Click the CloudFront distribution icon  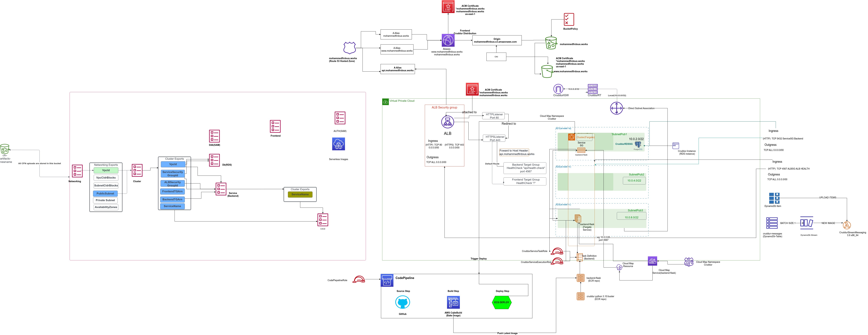click(448, 40)
